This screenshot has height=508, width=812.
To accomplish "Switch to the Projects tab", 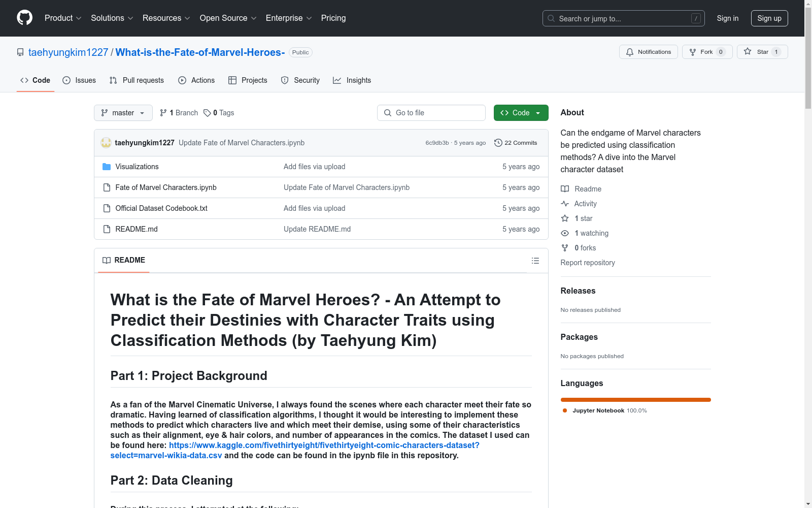I will [x=248, y=80].
